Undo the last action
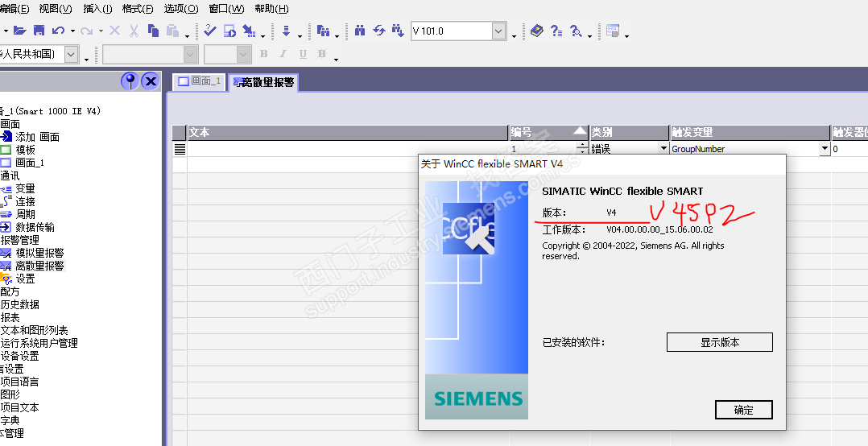The height and width of the screenshot is (446, 868). 58,31
